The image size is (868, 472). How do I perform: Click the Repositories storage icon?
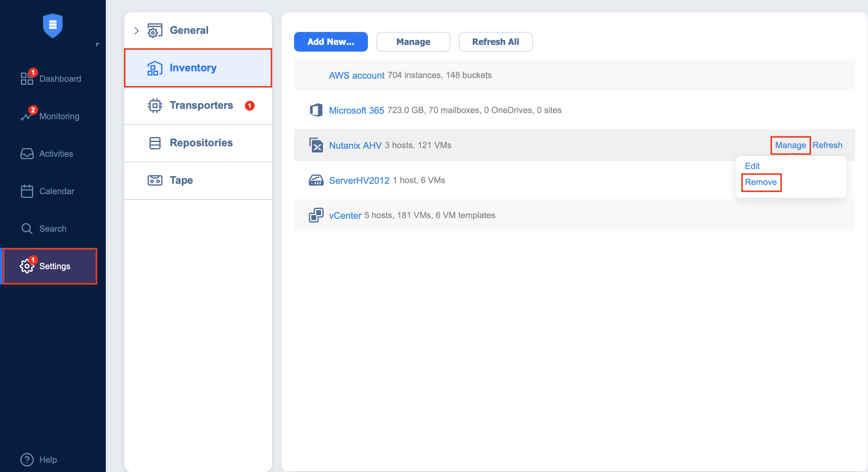(155, 143)
